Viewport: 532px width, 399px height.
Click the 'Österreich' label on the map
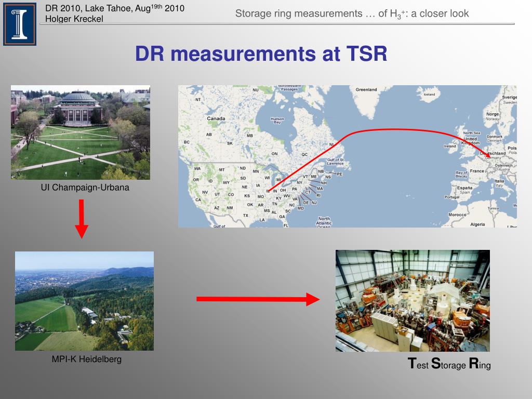[x=503, y=165]
